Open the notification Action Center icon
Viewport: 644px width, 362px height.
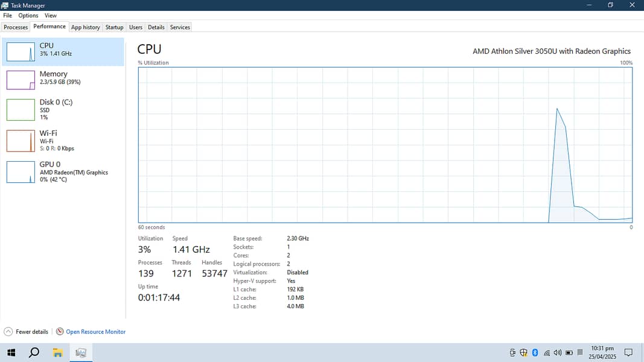point(628,352)
